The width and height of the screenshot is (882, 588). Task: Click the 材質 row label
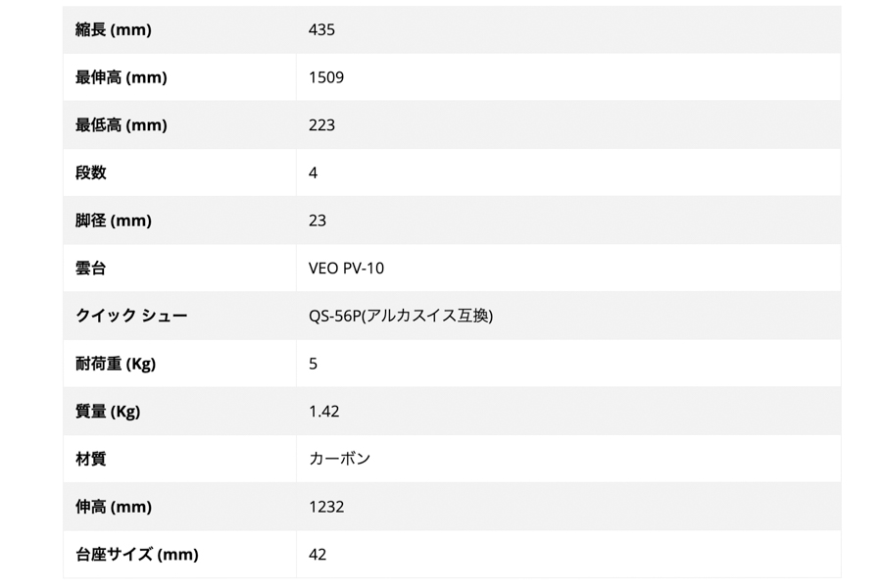point(91,459)
